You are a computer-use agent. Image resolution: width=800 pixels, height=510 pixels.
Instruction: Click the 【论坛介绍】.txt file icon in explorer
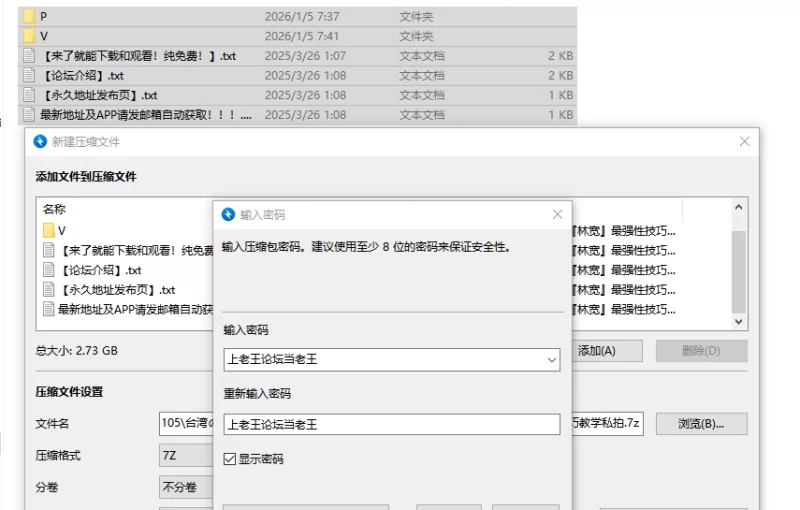point(29,75)
